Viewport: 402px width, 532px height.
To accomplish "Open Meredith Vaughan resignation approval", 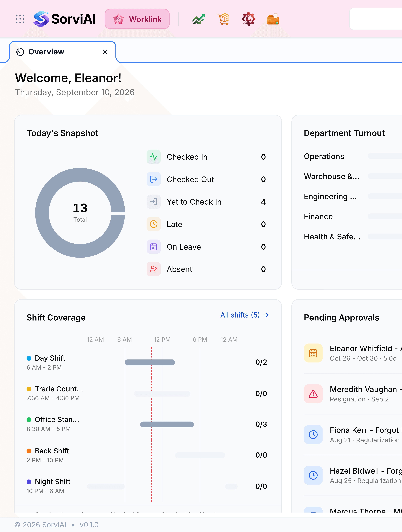I will [x=353, y=394].
